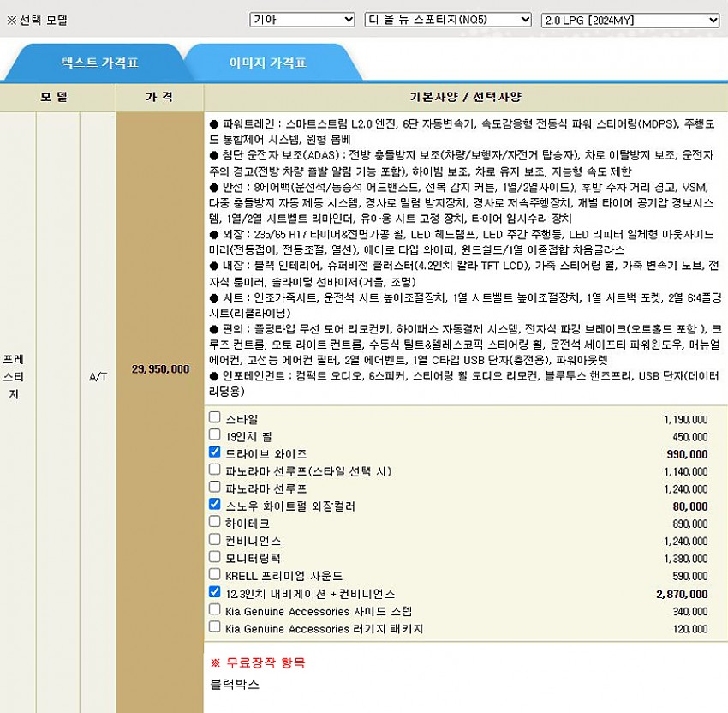Open the 2.0 LPG [2024MY] trim dropdown
The height and width of the screenshot is (713, 728).
[630, 20]
